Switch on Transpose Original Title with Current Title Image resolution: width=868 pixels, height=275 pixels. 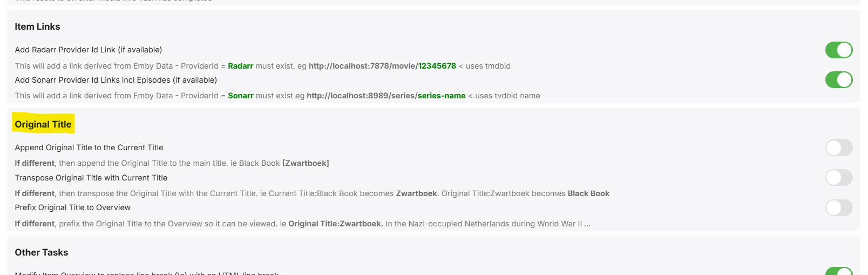838,178
